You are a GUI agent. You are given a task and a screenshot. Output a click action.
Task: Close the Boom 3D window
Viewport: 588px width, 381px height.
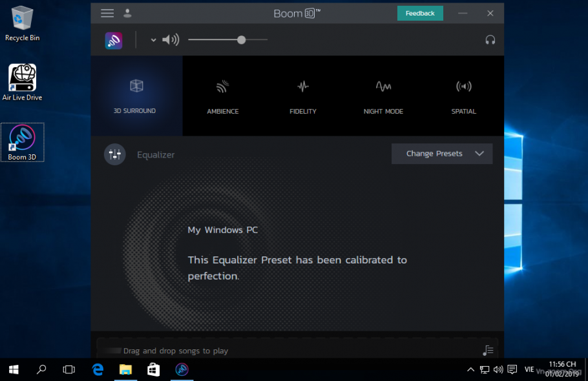pyautogui.click(x=490, y=13)
